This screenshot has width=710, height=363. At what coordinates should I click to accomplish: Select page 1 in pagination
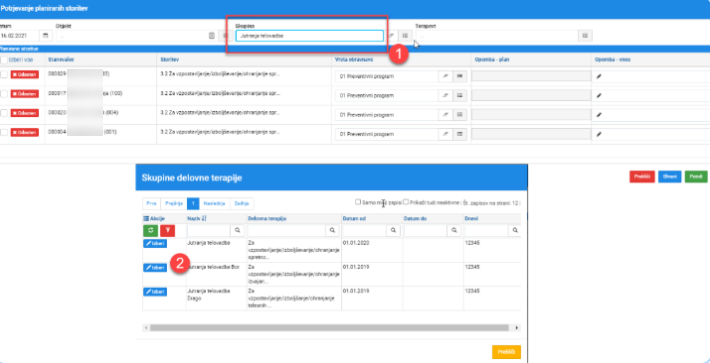193,204
